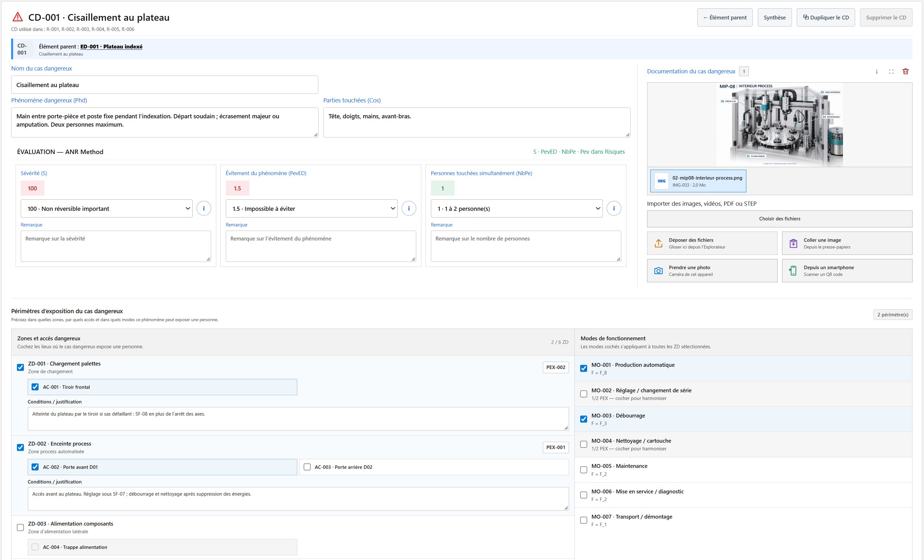Click Dupliquer le CD button
924x560 pixels.
point(826,17)
